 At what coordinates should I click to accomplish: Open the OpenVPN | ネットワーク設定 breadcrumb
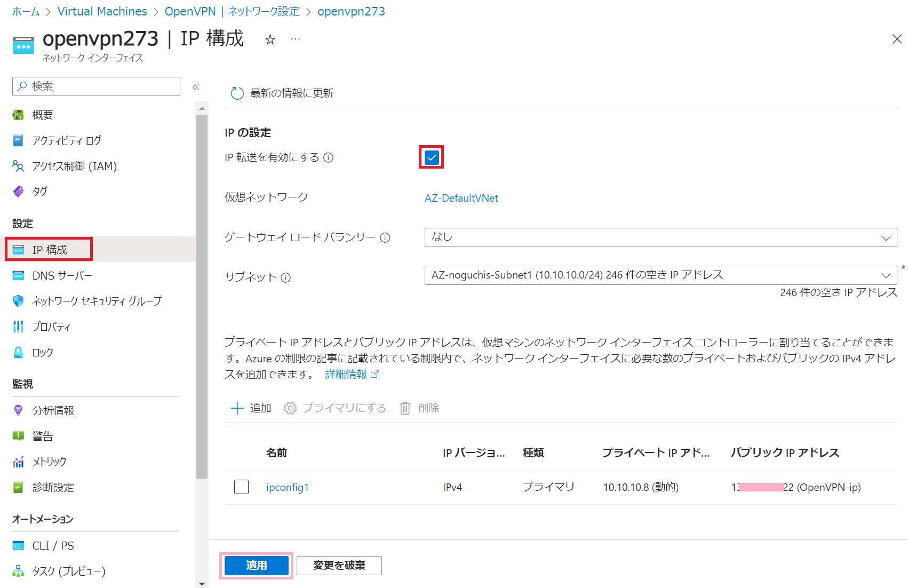[232, 12]
